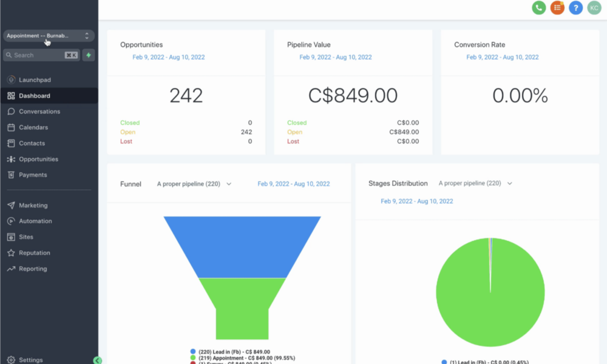
Task: Click the Funnel date range link
Action: click(293, 184)
